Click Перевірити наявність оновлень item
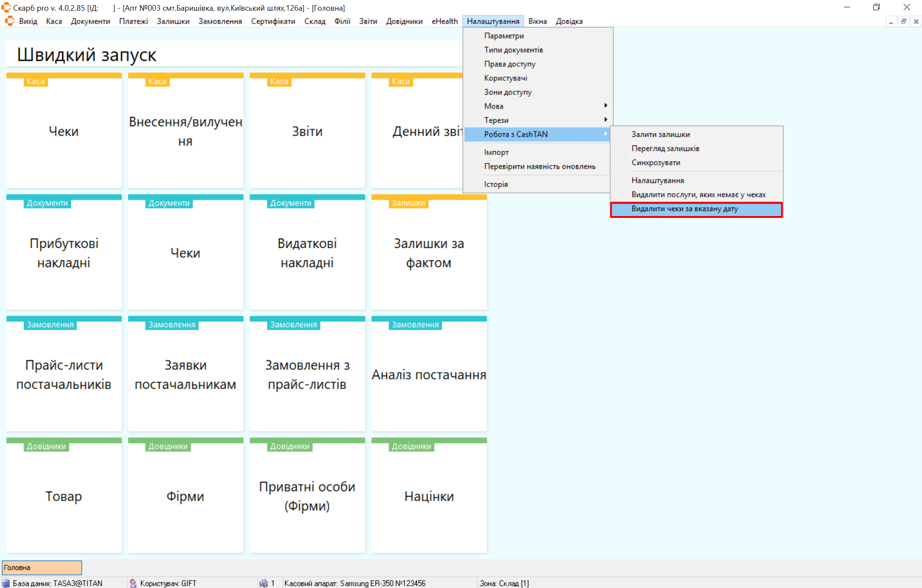 539,166
